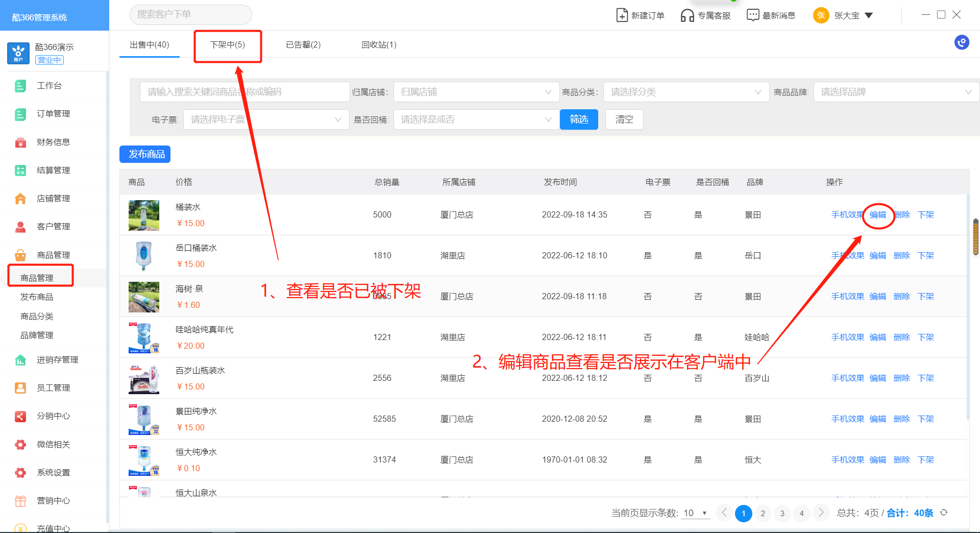980x533 pixels.
Task: Click the new order icon (新建订单)
Action: click(x=622, y=15)
